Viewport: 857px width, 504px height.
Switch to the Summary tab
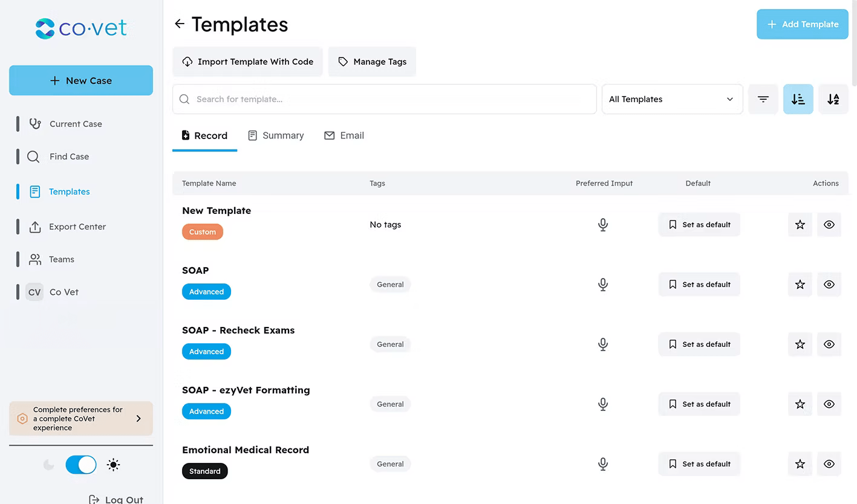[276, 135]
